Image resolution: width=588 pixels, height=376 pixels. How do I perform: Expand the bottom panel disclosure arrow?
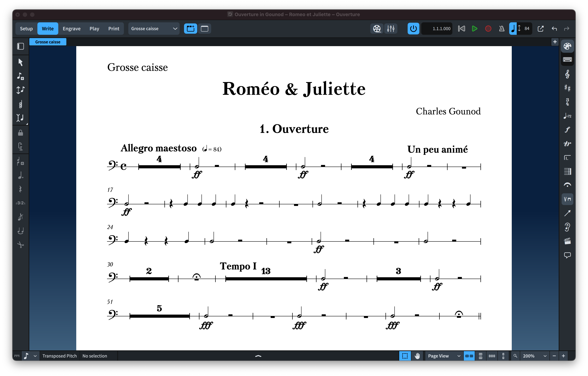[x=258, y=356]
